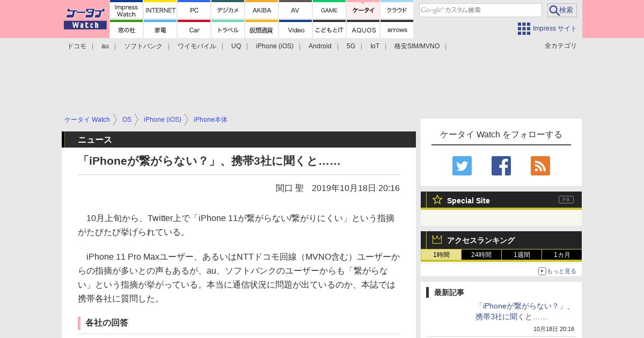Viewport: 644px width, 338px height.
Task: Go to the ドコモ category
Action: coord(77,46)
